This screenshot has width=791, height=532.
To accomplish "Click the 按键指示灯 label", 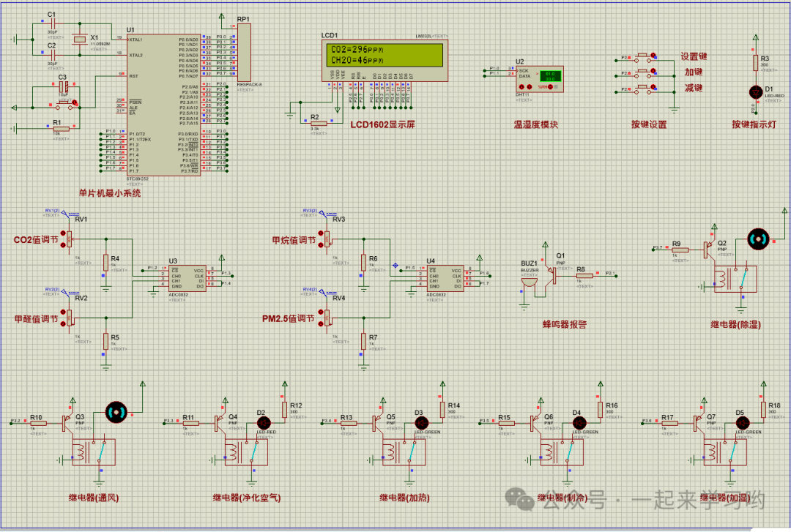I will 754,124.
